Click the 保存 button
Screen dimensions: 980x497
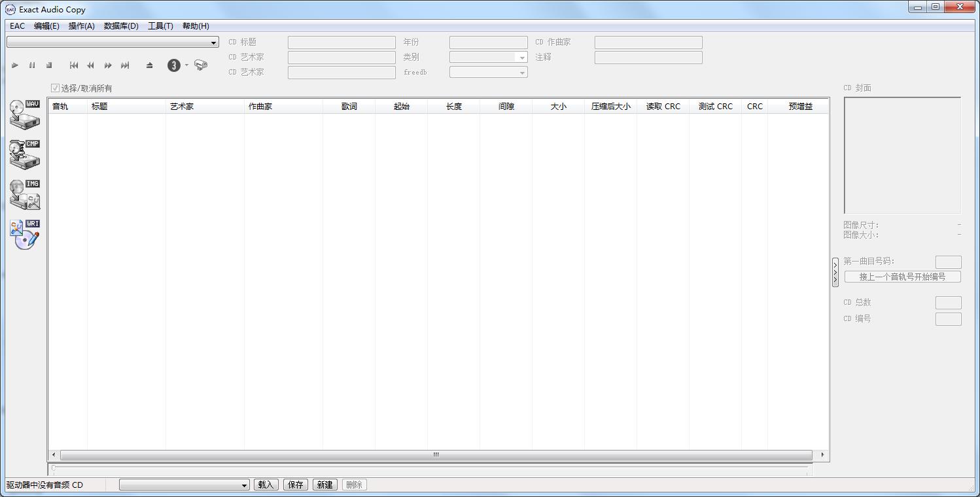click(296, 485)
